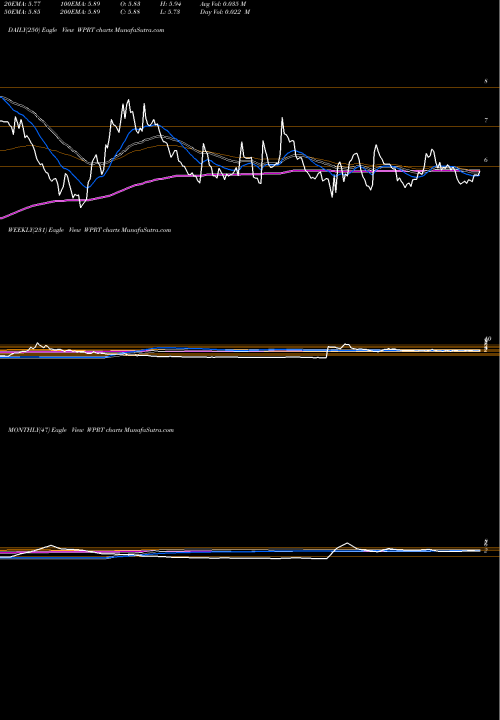
Task: Click the 50EMA: 5.85 readout
Action: [x=22, y=12]
